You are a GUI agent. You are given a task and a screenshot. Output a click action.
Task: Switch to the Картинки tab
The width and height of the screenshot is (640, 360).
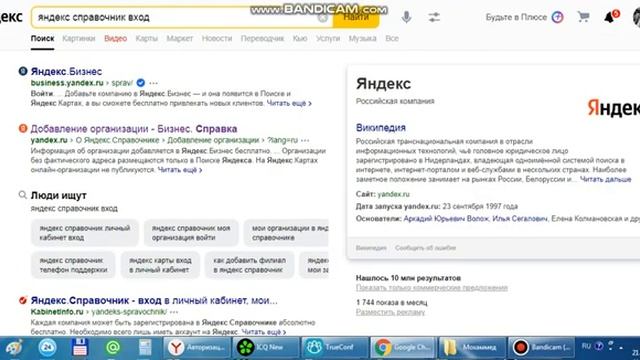pyautogui.click(x=79, y=38)
